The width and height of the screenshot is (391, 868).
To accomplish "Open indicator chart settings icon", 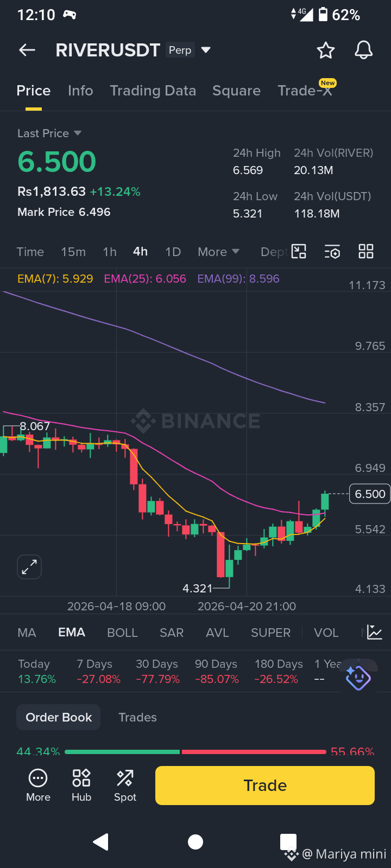I will pyautogui.click(x=375, y=632).
